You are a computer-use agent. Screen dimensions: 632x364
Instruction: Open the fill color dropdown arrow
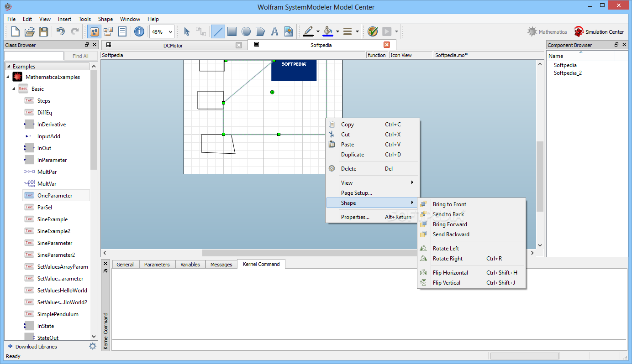click(x=337, y=32)
